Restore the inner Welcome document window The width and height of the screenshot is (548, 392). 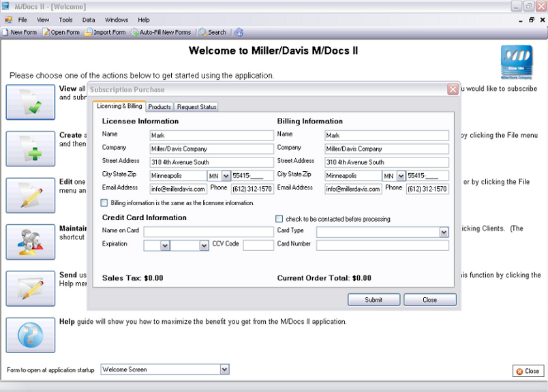(532, 20)
